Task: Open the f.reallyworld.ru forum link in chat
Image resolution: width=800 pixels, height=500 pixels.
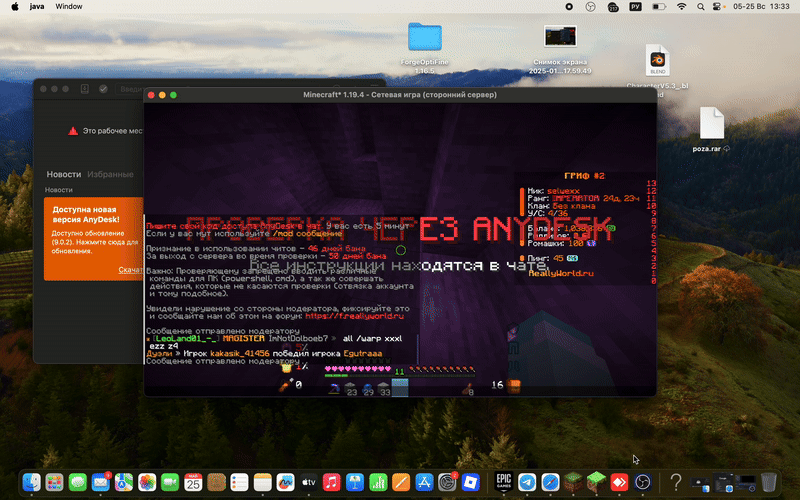Action: pos(354,316)
